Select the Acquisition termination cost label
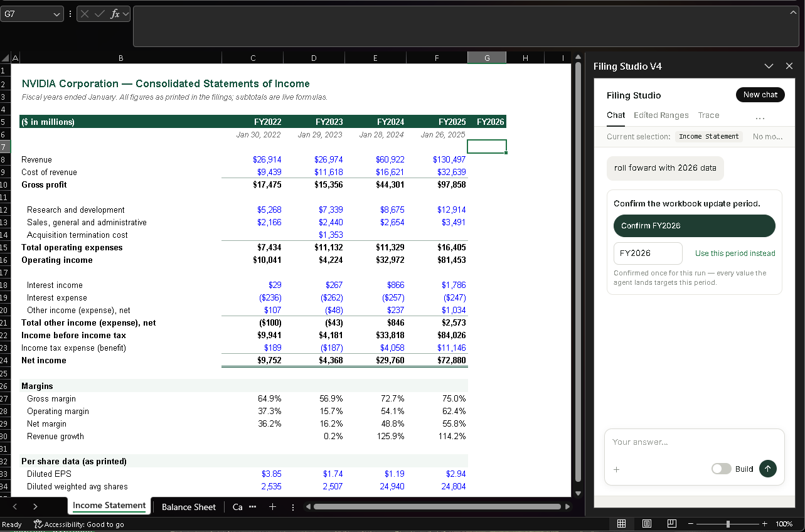 click(x=77, y=235)
